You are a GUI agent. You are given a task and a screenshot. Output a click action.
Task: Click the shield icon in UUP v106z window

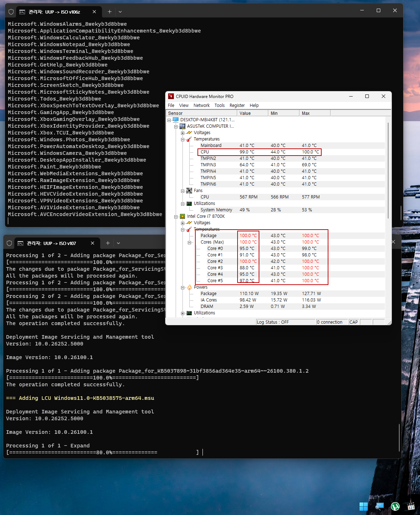pos(11,12)
